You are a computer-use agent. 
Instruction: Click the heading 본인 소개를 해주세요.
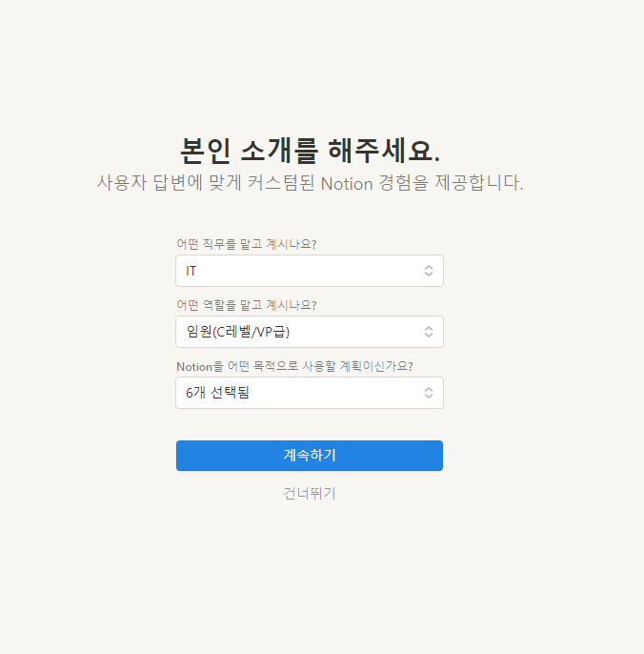click(310, 151)
